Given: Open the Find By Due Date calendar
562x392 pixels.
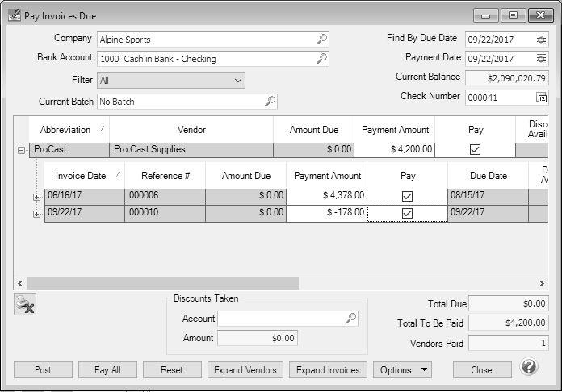Looking at the screenshot, I should (x=542, y=39).
